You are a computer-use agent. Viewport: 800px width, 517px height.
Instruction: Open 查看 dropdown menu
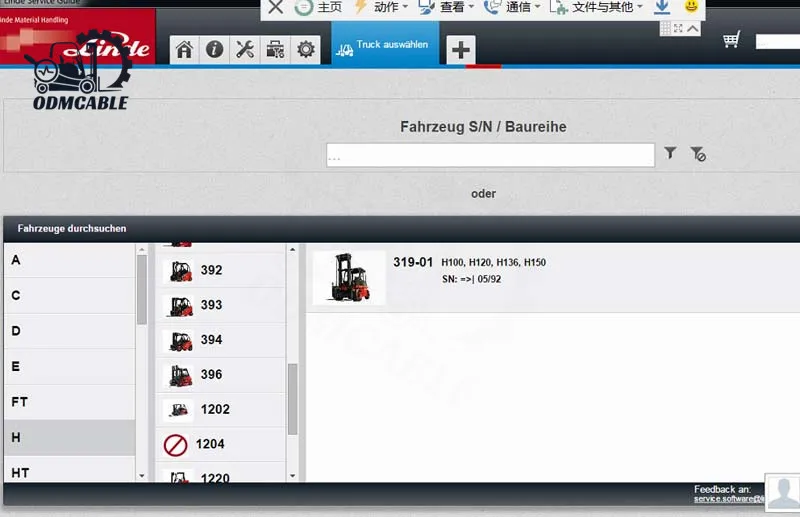[446, 7]
